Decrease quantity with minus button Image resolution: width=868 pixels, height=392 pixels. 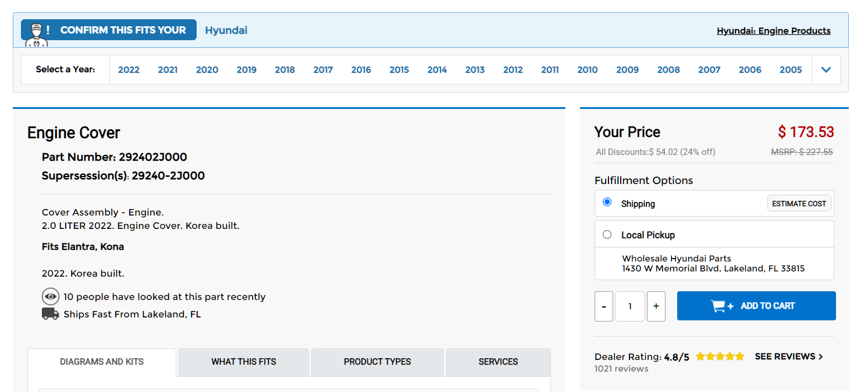(x=604, y=306)
